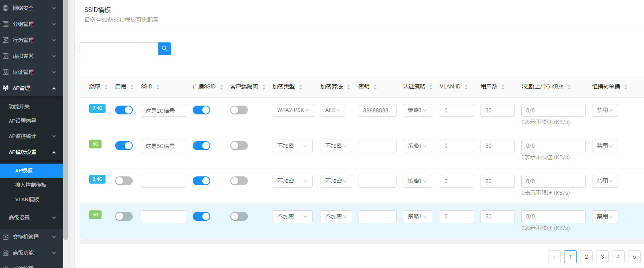Expand 高级设置 sidebar item
The image size is (644, 268).
(32, 218)
